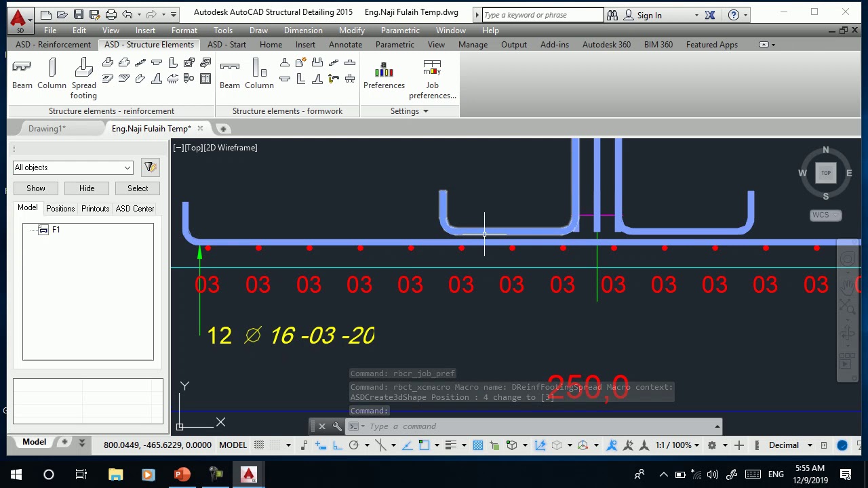Click the Hide button
This screenshot has width=868, height=488.
(87, 188)
